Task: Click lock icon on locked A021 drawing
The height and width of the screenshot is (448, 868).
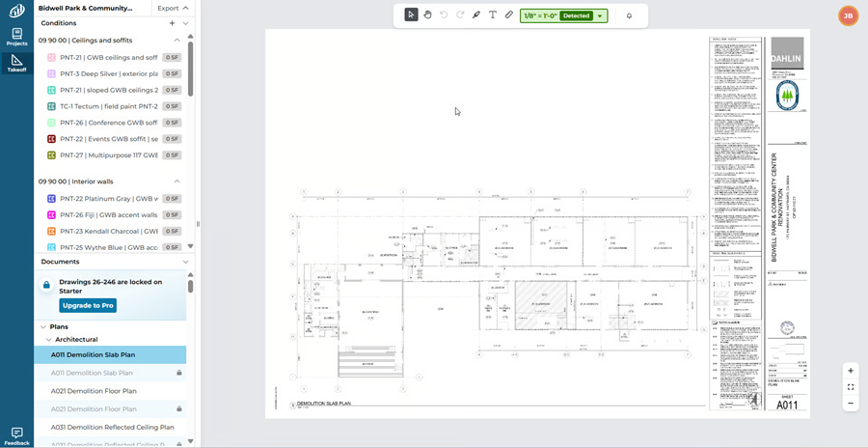Action: (178, 409)
